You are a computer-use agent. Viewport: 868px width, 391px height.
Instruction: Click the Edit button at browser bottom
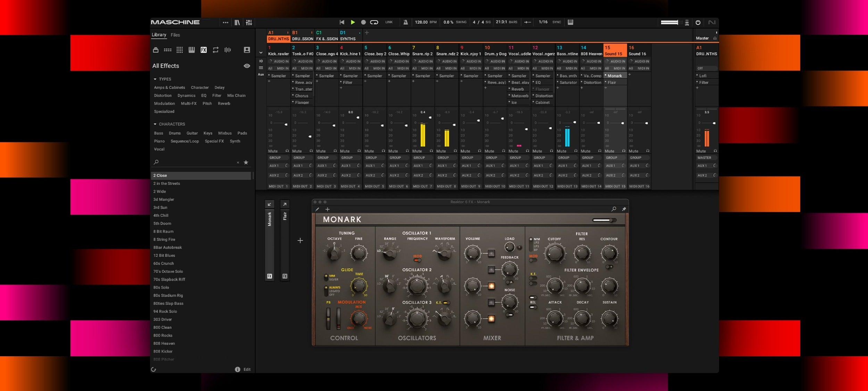coord(247,369)
